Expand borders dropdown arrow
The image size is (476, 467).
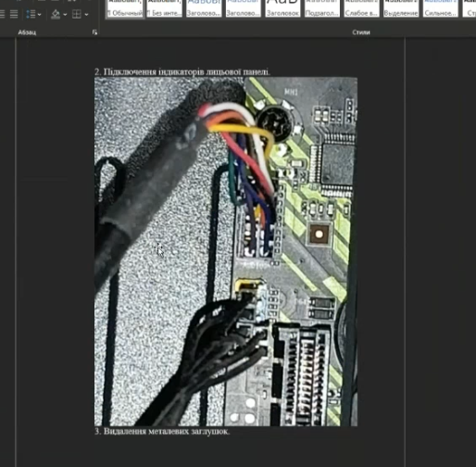click(x=86, y=14)
